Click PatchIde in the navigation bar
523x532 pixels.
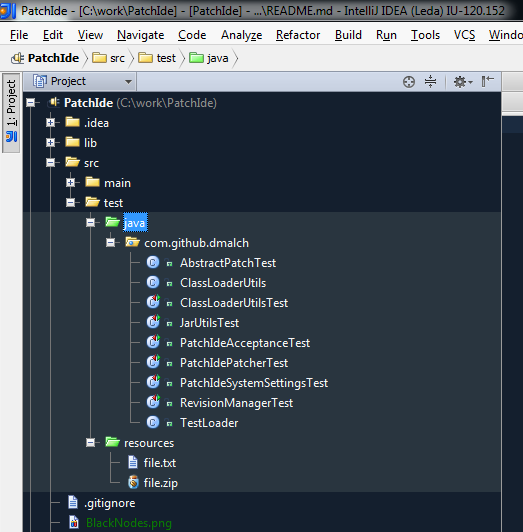[45, 58]
